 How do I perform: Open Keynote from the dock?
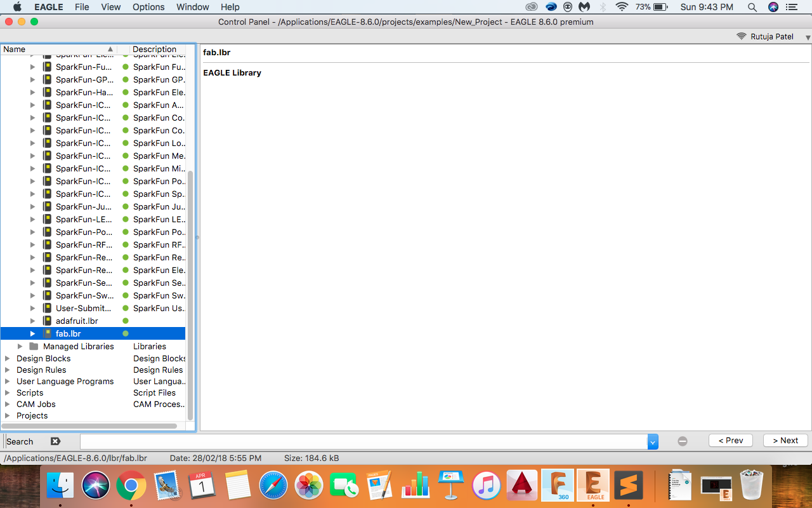pyautogui.click(x=450, y=486)
